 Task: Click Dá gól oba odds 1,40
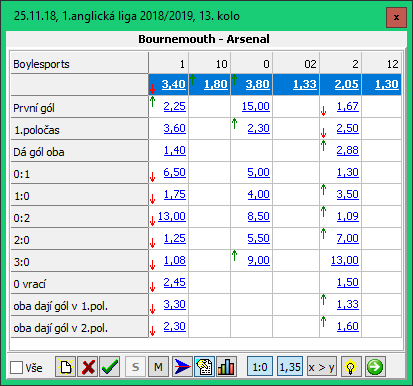click(x=175, y=150)
